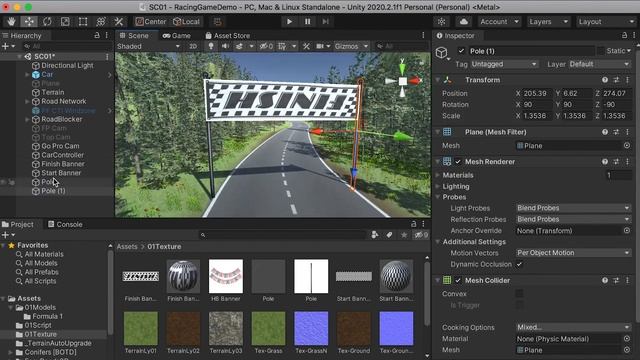Open Mesh Filter plane object picker

click(x=627, y=146)
